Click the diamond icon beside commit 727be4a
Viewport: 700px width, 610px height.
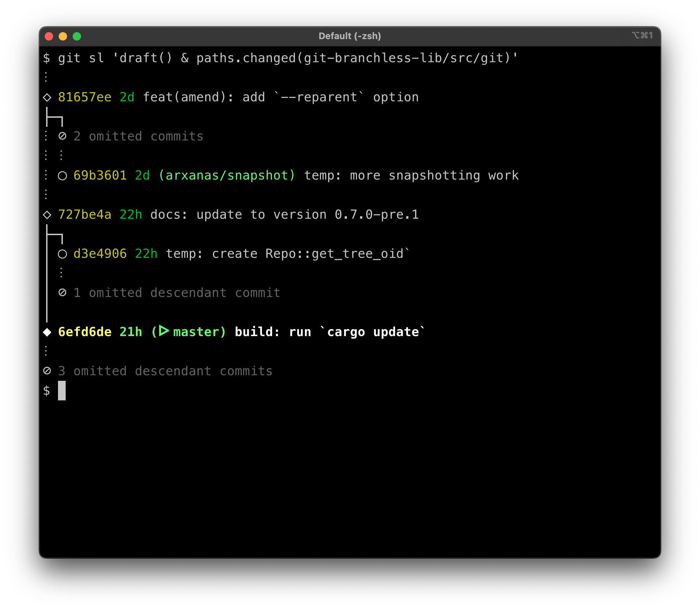[x=47, y=215]
